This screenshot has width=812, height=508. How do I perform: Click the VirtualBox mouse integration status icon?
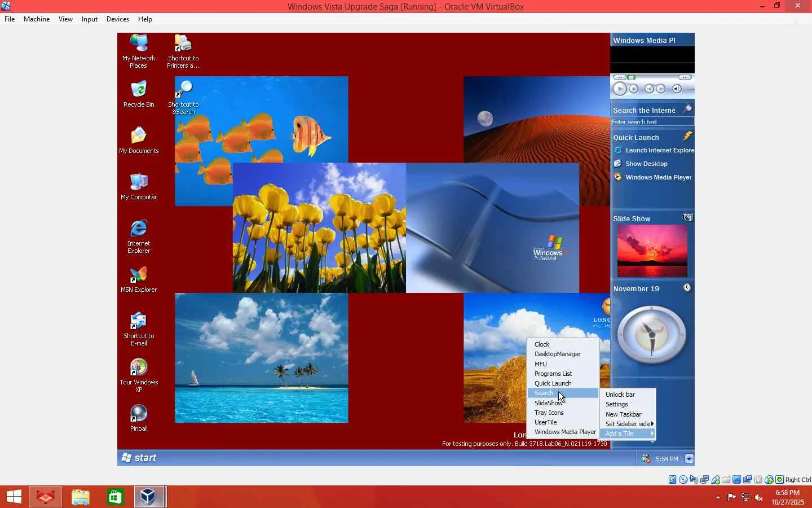pos(769,480)
